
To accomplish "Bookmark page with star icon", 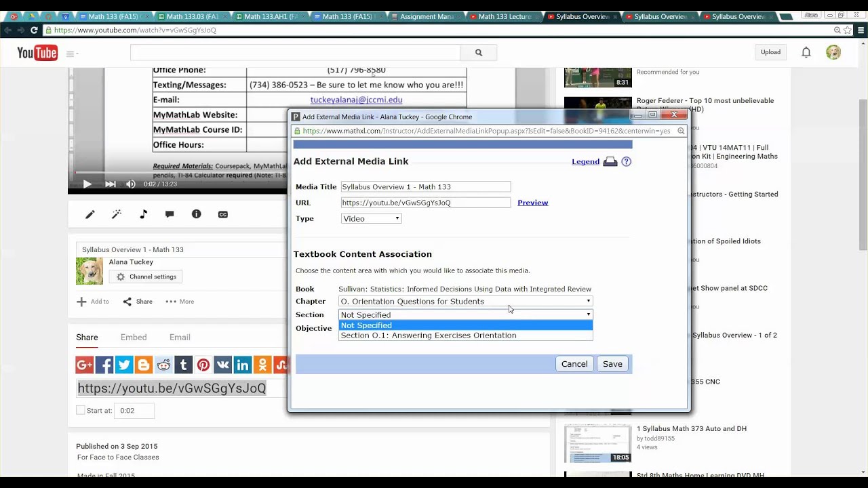I will 849,30.
